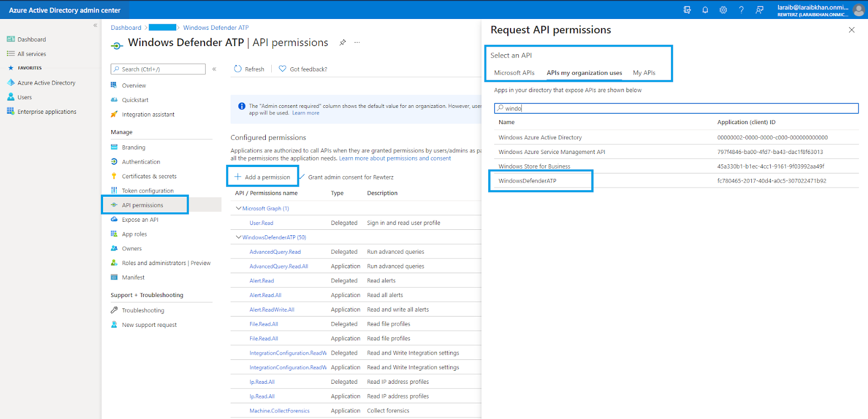Screen dimensions: 868x419
Task: Open the Learn more link in info banner
Action: pos(306,113)
